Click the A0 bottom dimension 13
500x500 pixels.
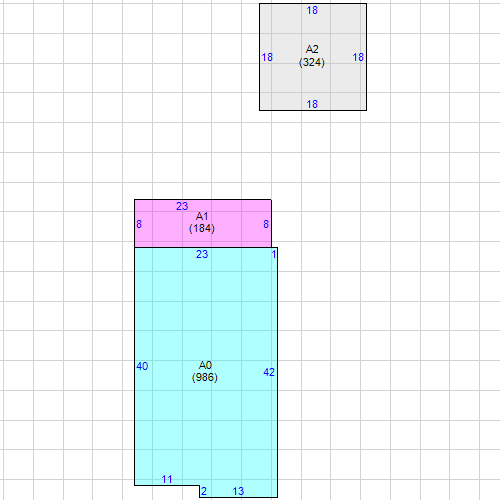[238, 491]
